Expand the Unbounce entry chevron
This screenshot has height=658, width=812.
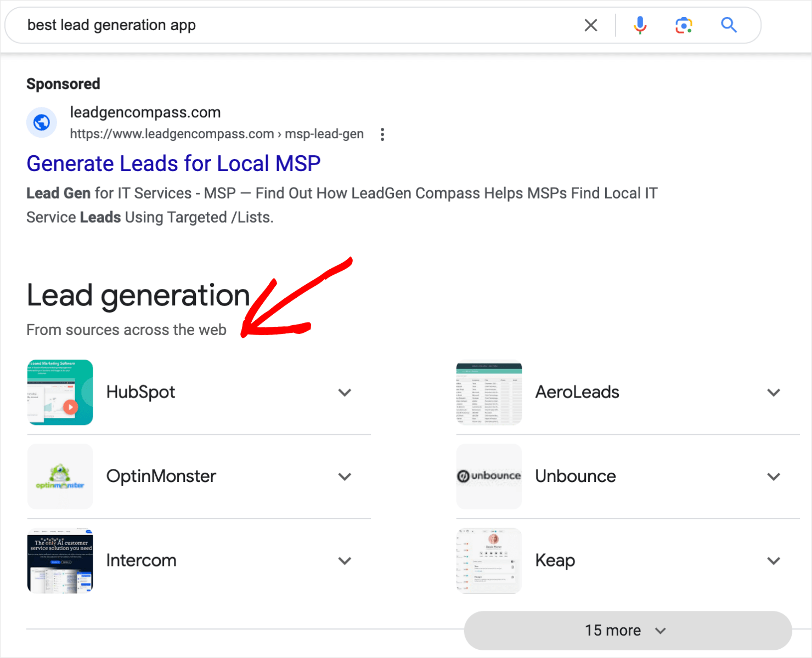click(x=774, y=477)
